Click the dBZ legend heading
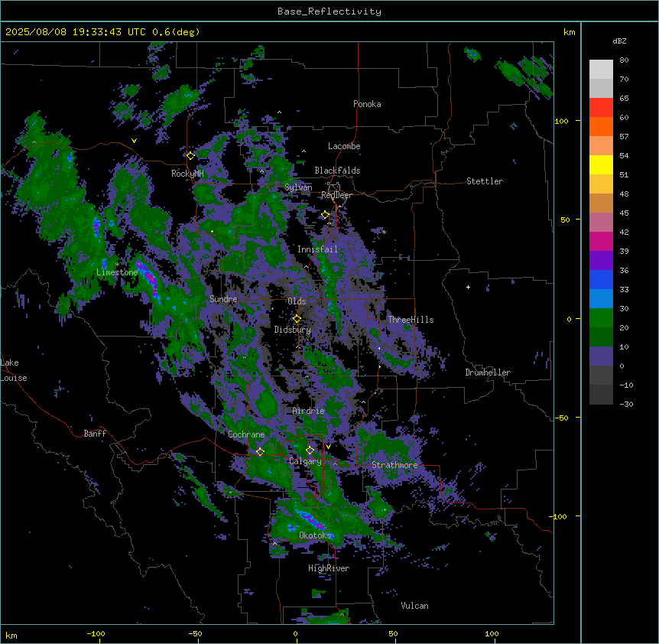The image size is (659, 644). [619, 41]
